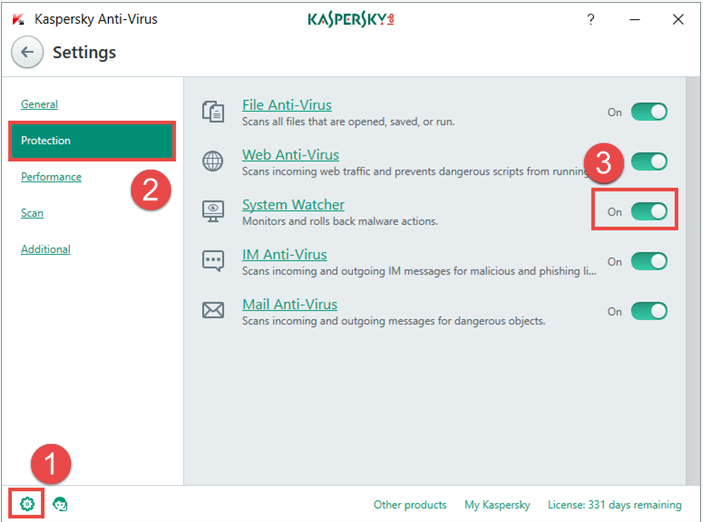Screen dimensions: 703x522
Task: Click the Mail Anti-Virus envelope icon
Action: pos(213,310)
